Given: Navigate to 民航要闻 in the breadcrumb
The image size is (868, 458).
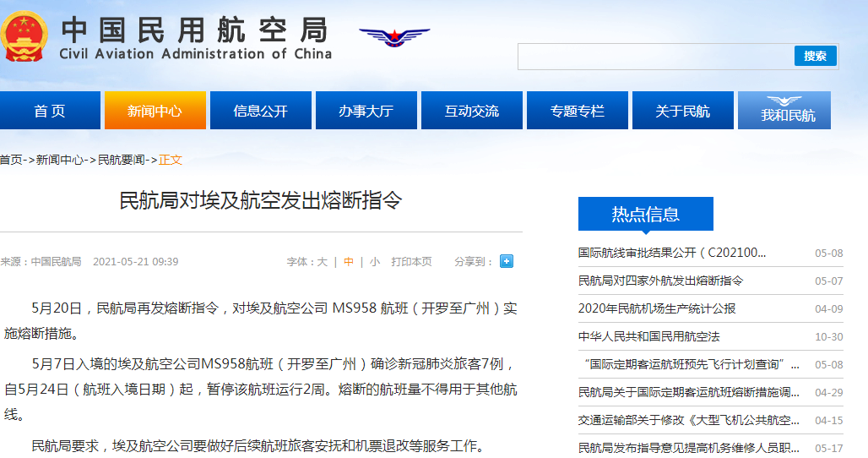Looking at the screenshot, I should point(122,160).
